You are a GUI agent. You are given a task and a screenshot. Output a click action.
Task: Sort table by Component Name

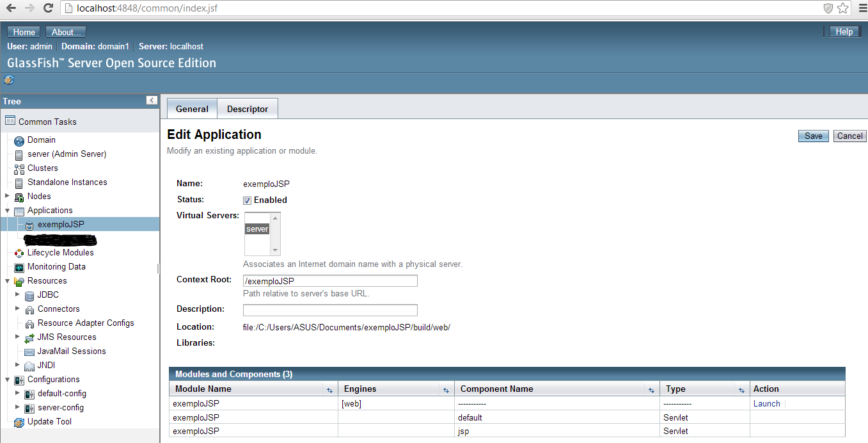[651, 390]
